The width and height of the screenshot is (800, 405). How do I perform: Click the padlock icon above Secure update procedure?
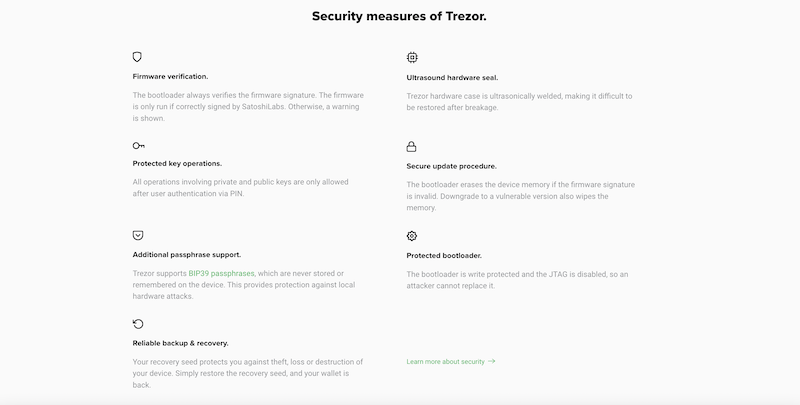pos(411,147)
